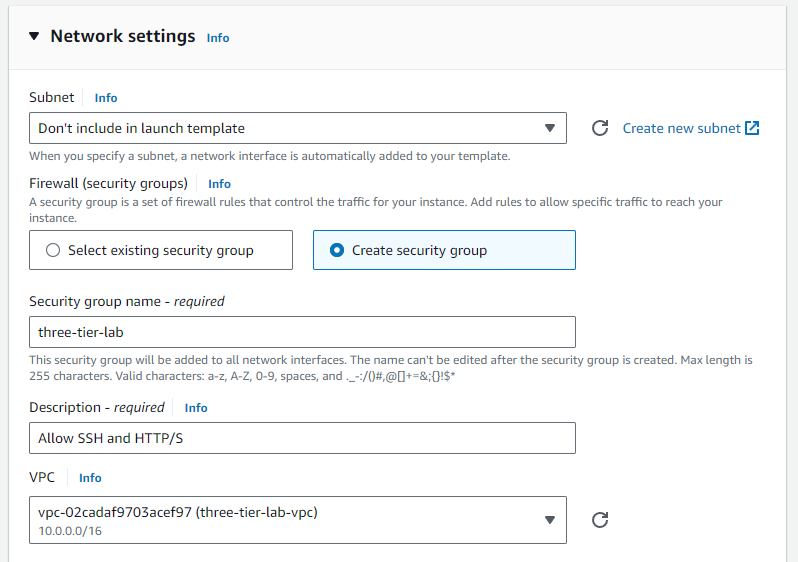This screenshot has width=798, height=562.
Task: Open Info link beside Network settings heading
Action: pyautogui.click(x=218, y=38)
